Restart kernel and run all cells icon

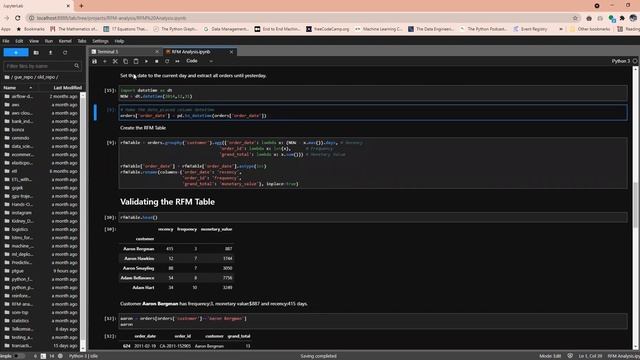(177, 61)
